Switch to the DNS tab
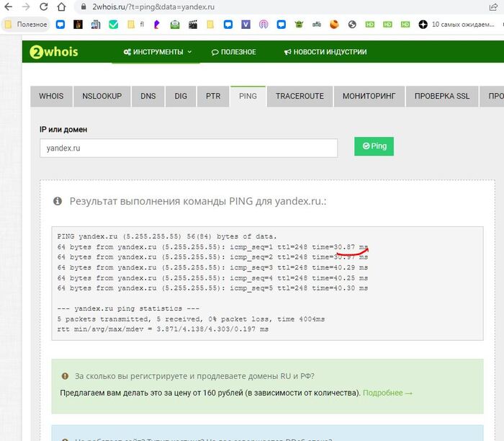This screenshot has height=441, width=504. pyautogui.click(x=148, y=96)
